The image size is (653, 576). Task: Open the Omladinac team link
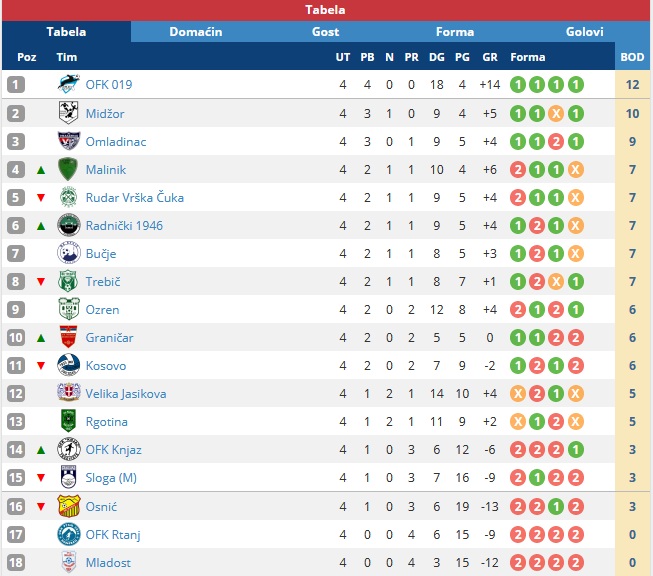[x=116, y=142]
